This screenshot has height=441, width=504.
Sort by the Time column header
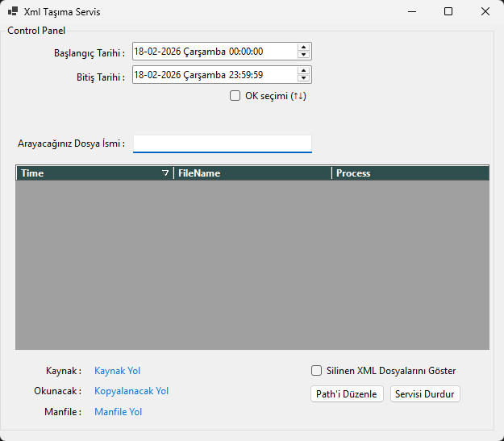click(81, 173)
